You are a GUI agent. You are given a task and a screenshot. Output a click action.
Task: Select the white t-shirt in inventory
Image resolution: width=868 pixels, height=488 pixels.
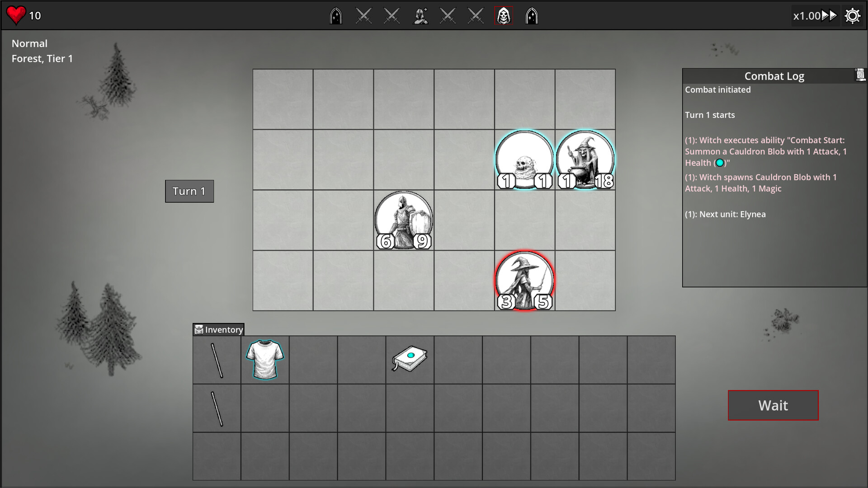pos(264,359)
